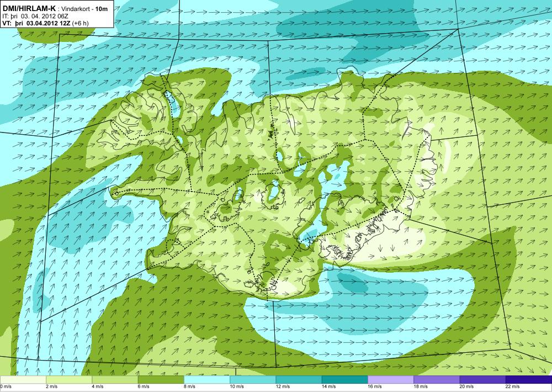Click the '18 m/s' legend label

(x=421, y=386)
